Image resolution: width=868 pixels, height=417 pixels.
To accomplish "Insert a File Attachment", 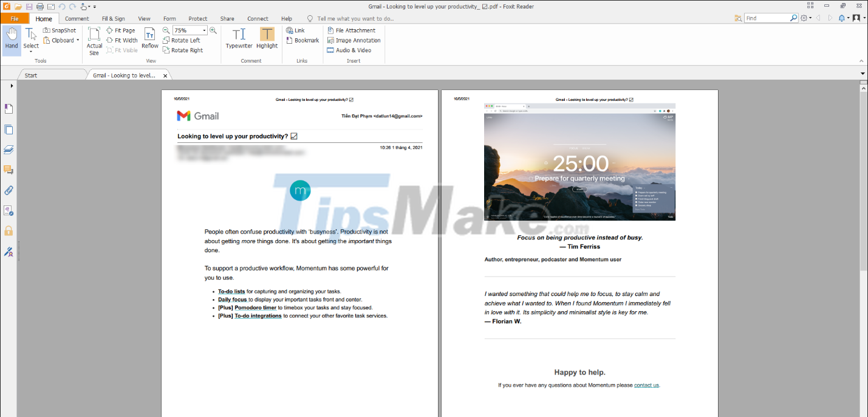I will point(351,30).
